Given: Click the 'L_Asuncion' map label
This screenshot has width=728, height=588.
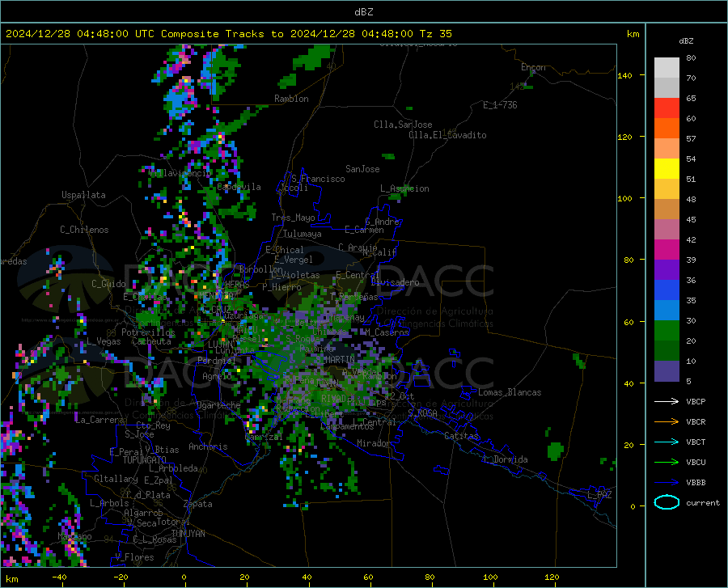Looking at the screenshot, I should point(404,188).
